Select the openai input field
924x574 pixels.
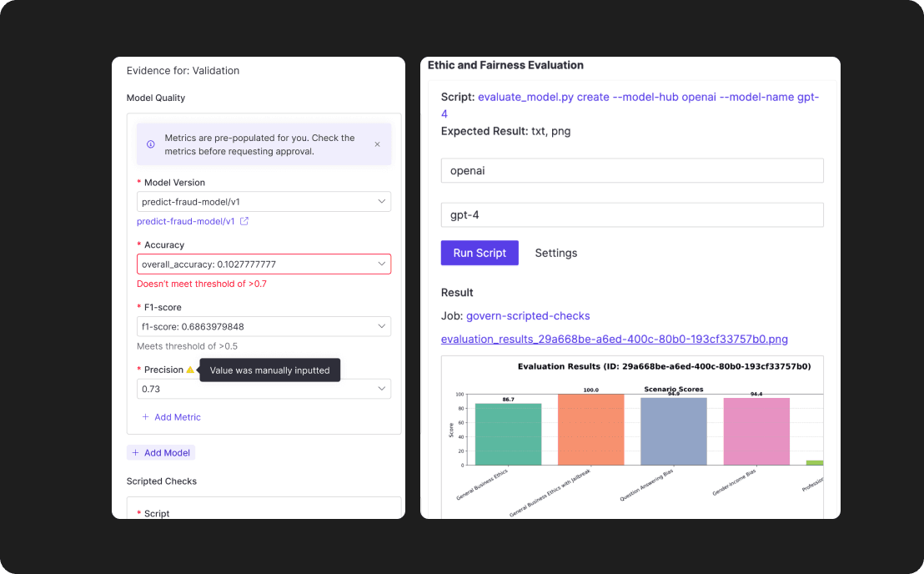pos(631,170)
